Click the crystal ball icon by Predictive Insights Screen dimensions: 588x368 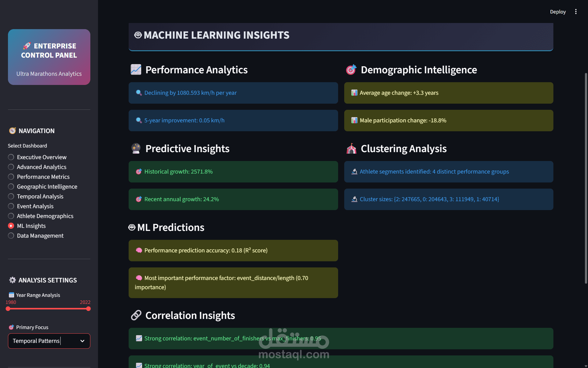(x=136, y=148)
